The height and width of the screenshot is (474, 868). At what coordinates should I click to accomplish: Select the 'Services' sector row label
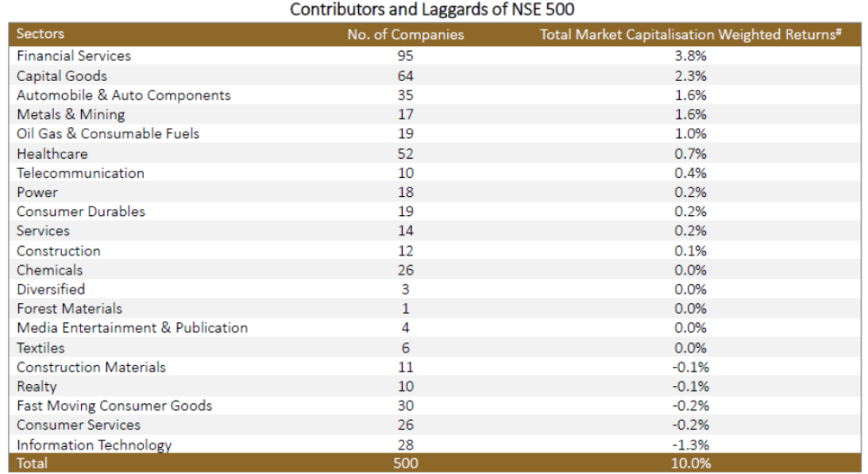[x=43, y=231]
